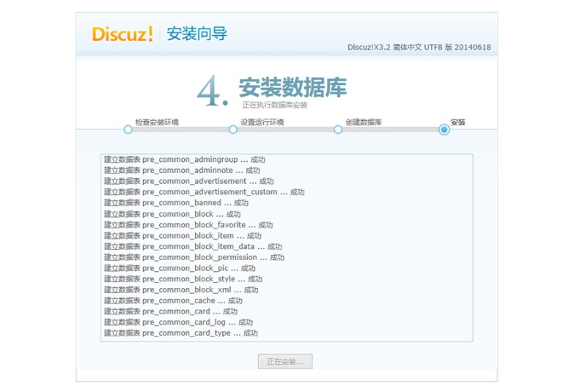This screenshot has height=392, width=585.
Task: Select log line pre_common_block ... 成功
Action: [x=172, y=214]
